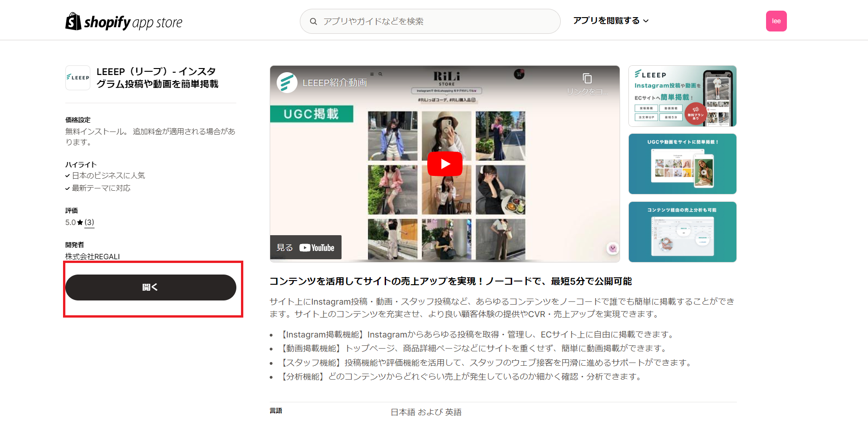Click the 日本のビジネスに人気 highlight text
The image size is (868, 425).
(108, 175)
